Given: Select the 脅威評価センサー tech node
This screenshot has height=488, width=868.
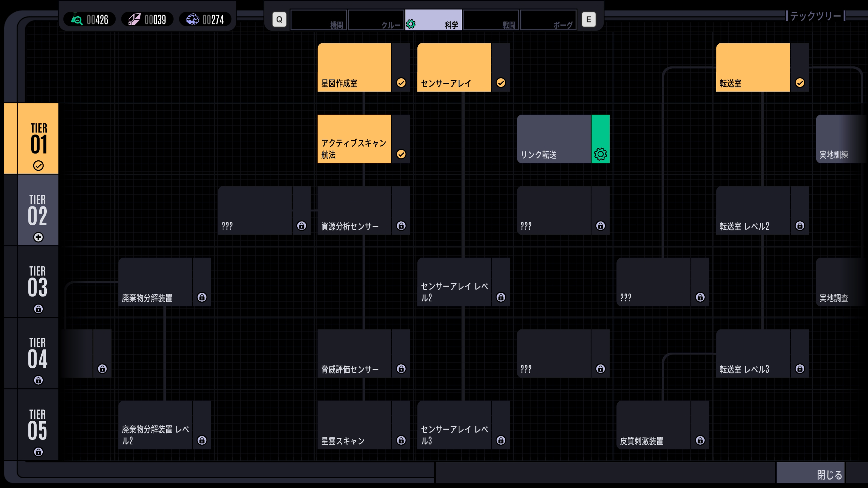Looking at the screenshot, I should tap(354, 353).
